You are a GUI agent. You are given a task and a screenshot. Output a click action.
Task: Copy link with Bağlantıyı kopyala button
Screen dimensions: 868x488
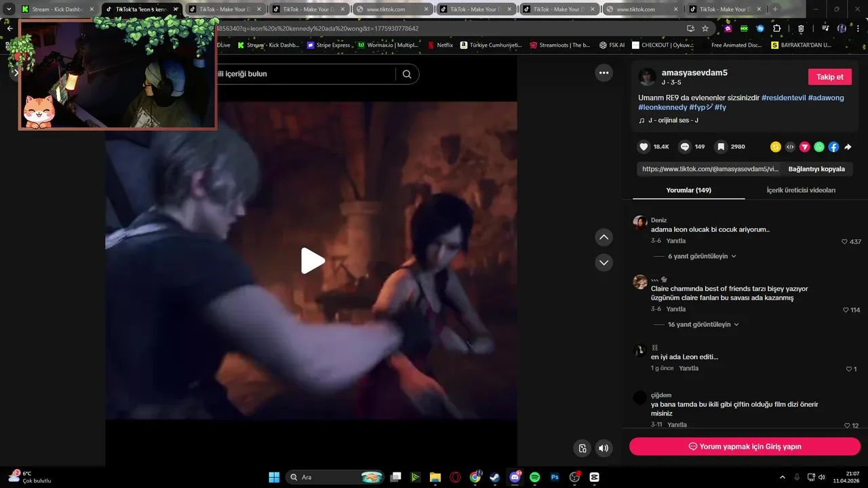[816, 169]
